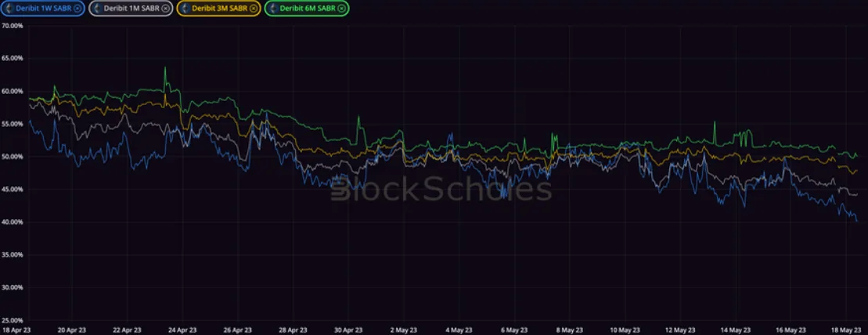The height and width of the screenshot is (335, 868).
Task: Click the 26 Apr 23 date label
Action: click(238, 330)
